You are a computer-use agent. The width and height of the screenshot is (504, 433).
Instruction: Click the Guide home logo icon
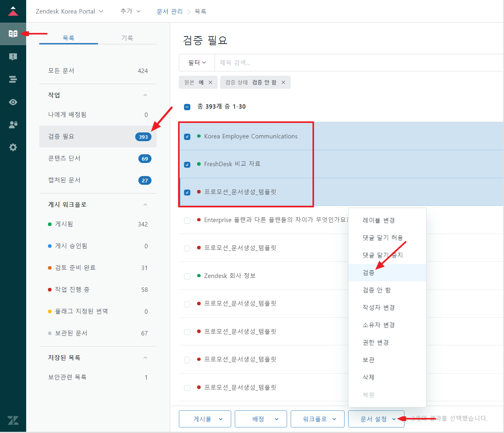(13, 11)
